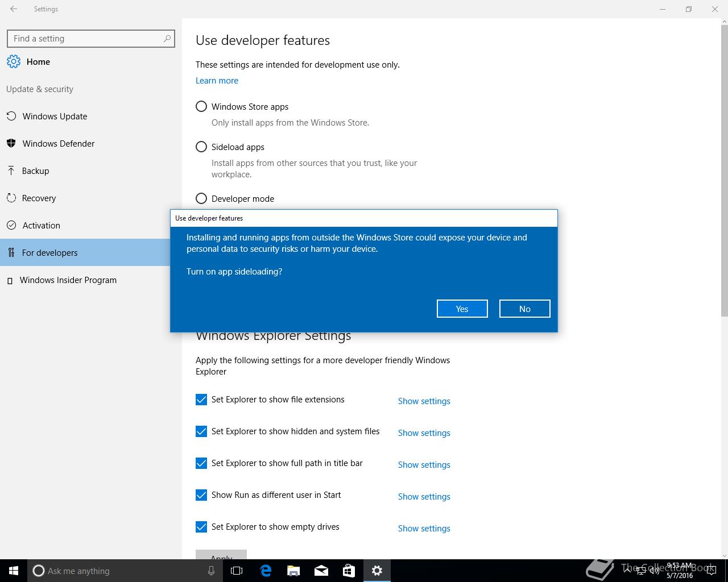Uncheck show hidden and system files
728x582 pixels.
(x=201, y=431)
